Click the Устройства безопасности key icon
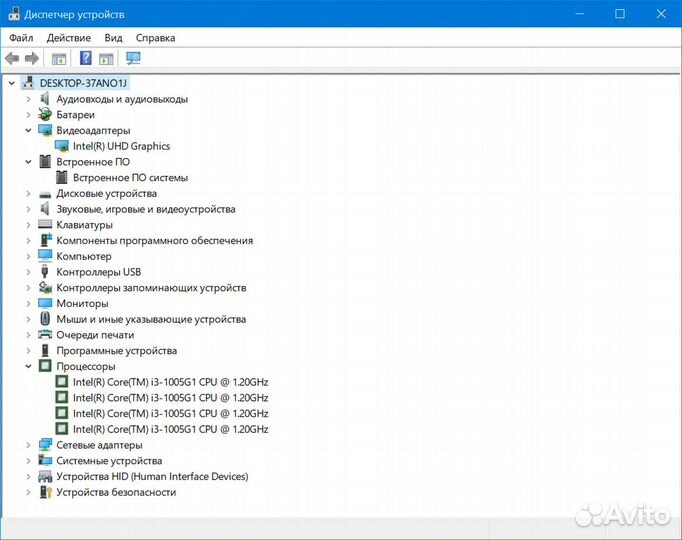Screen dimensions: 682x540 point(45,492)
